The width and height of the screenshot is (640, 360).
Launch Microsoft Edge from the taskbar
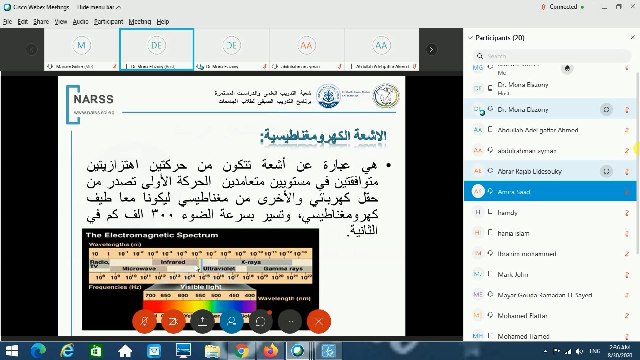pyautogui.click(x=38, y=351)
